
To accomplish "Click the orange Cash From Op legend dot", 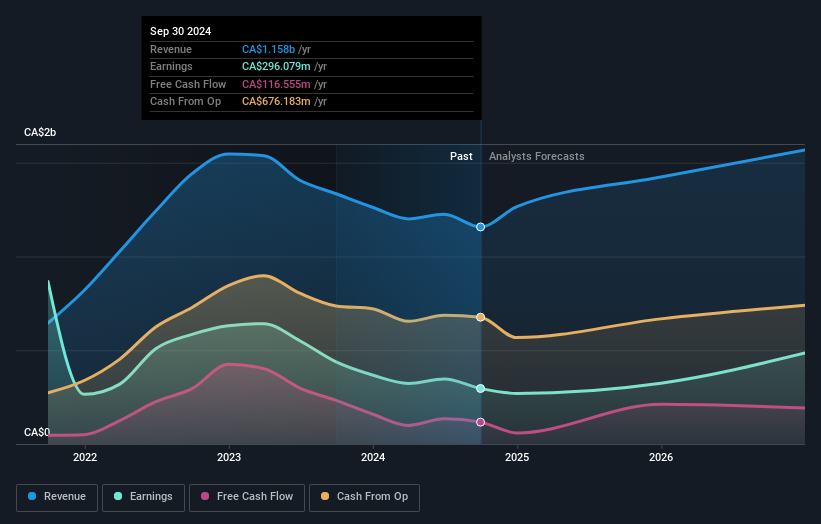I will pyautogui.click(x=325, y=496).
